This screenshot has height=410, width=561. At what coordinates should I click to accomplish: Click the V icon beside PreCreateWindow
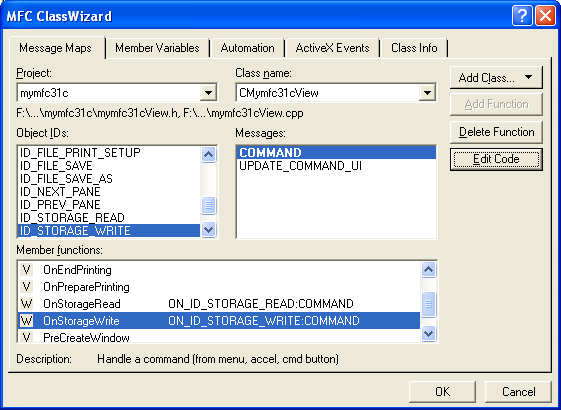(26, 337)
